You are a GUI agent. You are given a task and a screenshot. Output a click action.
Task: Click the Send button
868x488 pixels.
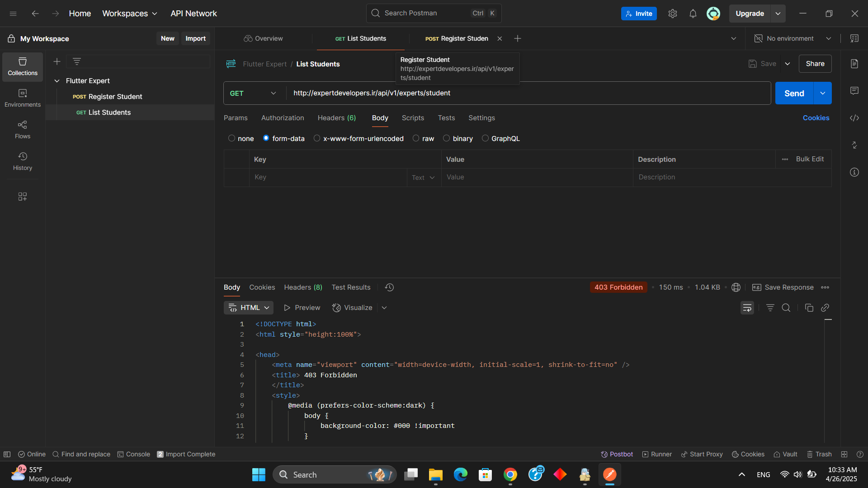coord(794,93)
